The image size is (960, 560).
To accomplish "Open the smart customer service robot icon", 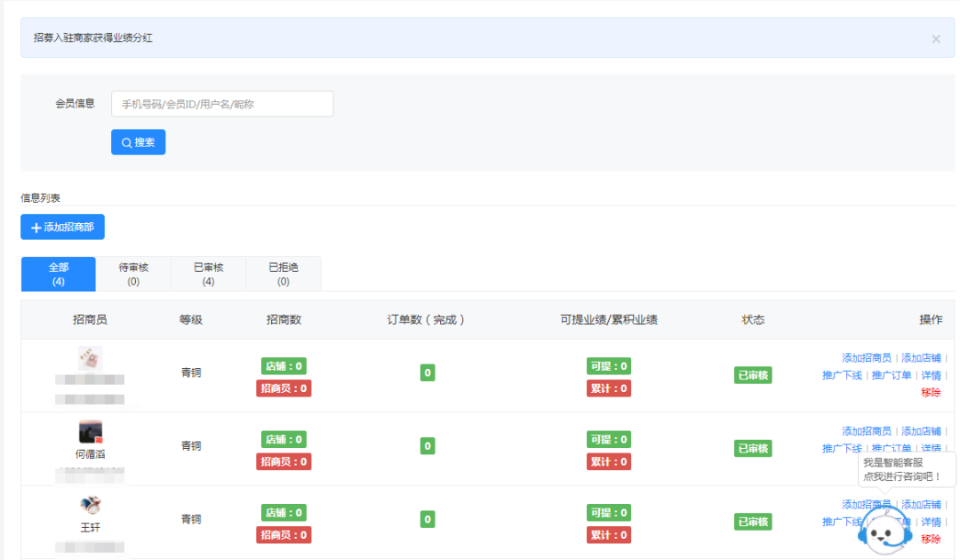I will point(884,532).
